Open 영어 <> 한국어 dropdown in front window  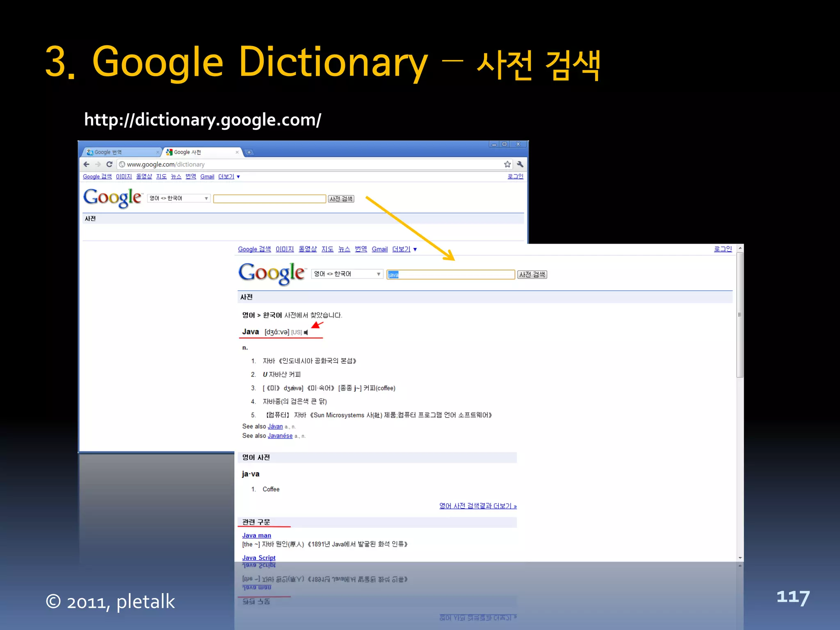(347, 274)
